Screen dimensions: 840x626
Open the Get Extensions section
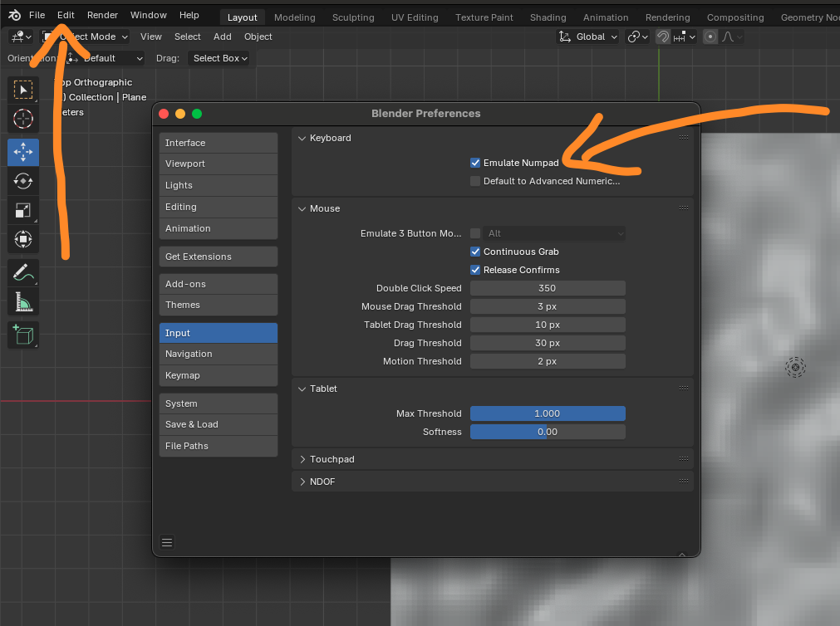point(218,257)
